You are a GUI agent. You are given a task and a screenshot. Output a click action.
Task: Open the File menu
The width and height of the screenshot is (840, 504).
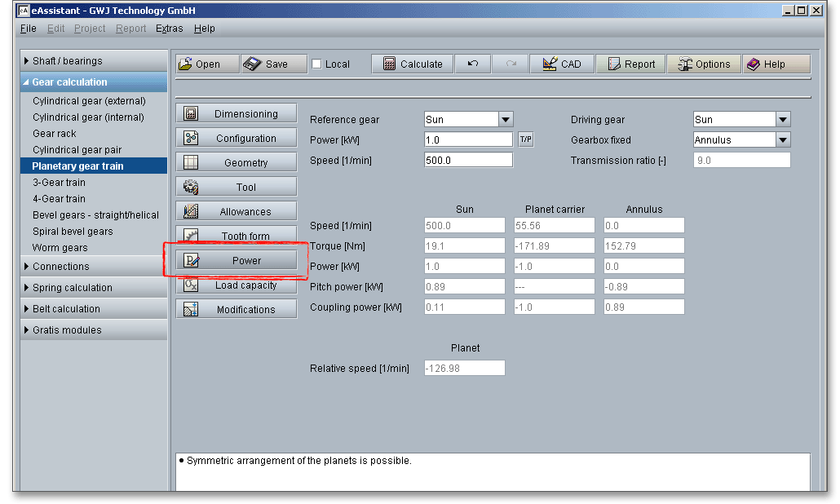click(29, 29)
